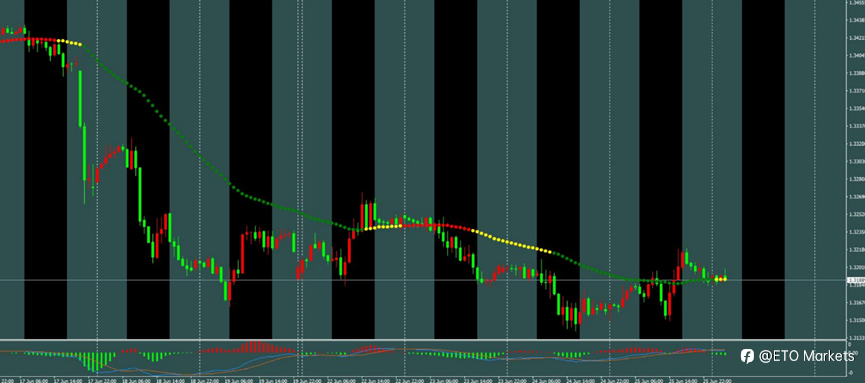Click the 18 Jun 22:00 time axis label
The image size is (865, 383).
coord(205,380)
